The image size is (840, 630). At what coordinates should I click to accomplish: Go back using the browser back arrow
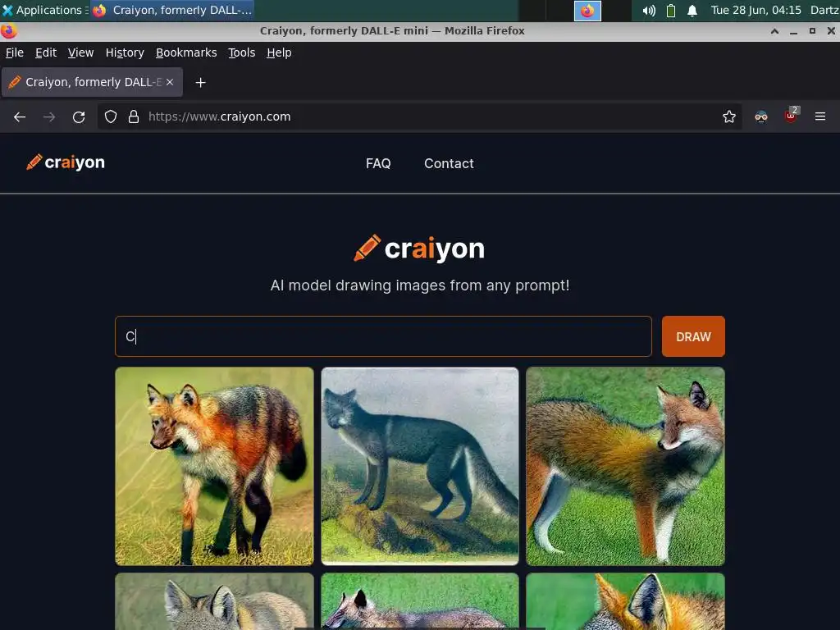pyautogui.click(x=20, y=116)
